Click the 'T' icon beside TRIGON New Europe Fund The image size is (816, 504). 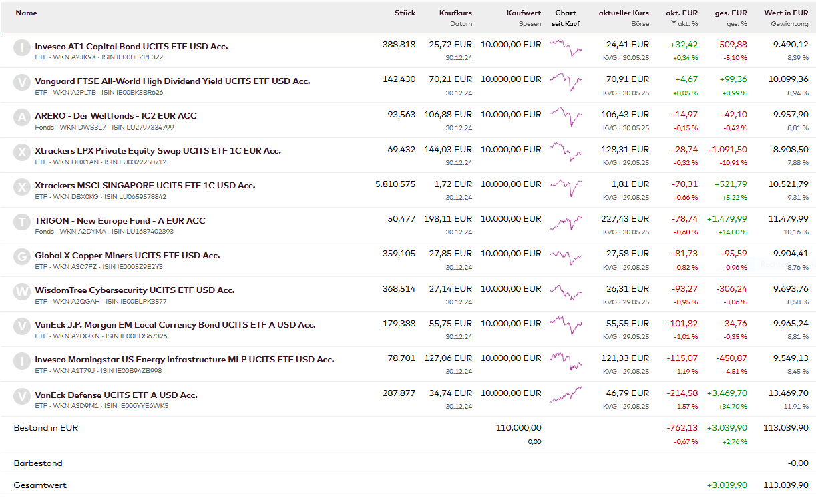[x=22, y=222]
